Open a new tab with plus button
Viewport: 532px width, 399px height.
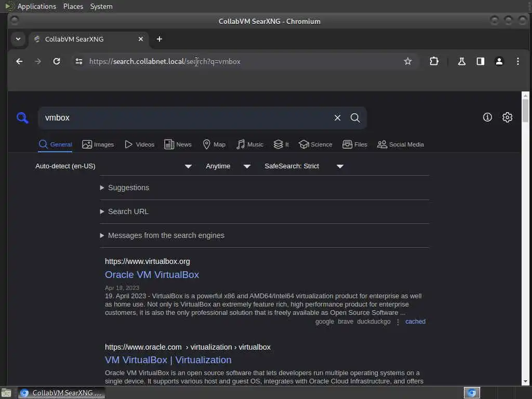[x=159, y=39]
